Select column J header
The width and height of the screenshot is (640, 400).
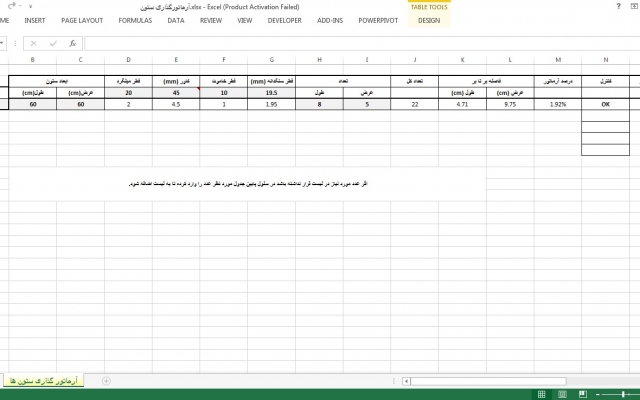click(415, 60)
